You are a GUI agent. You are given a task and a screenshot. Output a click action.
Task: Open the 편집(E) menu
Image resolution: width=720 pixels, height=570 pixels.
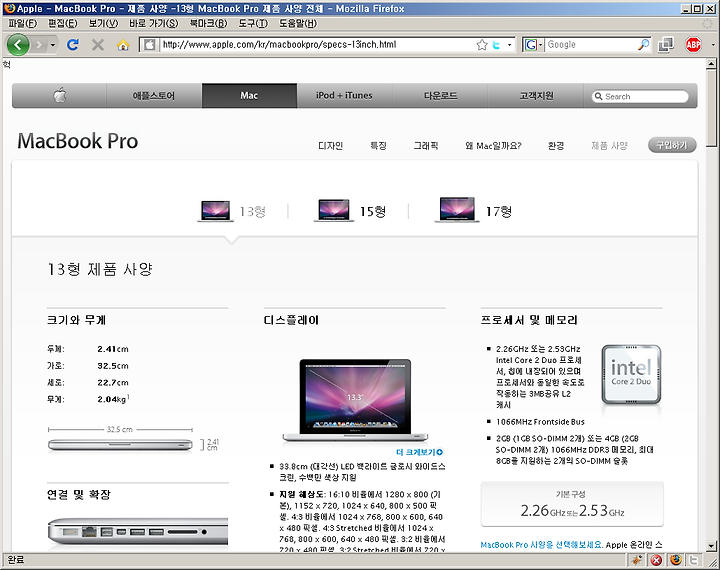pos(63,23)
